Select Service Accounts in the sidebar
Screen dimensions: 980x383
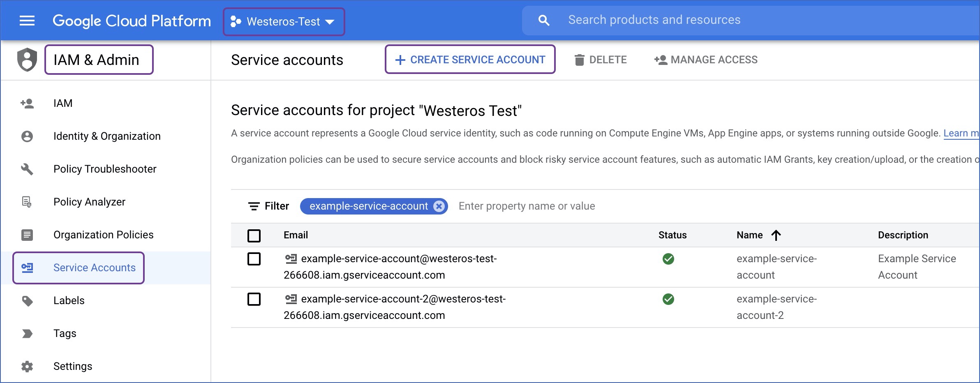pyautogui.click(x=95, y=268)
